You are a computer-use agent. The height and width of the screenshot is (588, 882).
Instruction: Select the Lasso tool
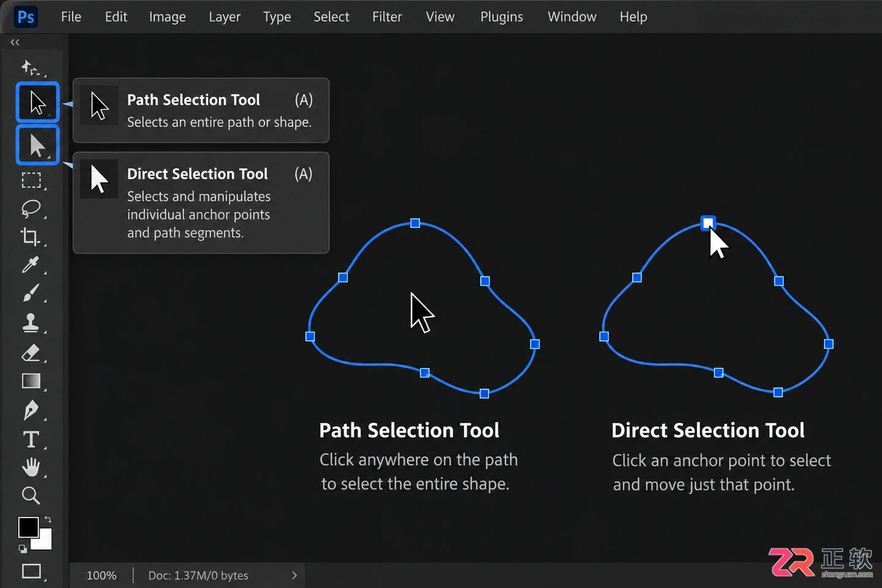[31, 209]
